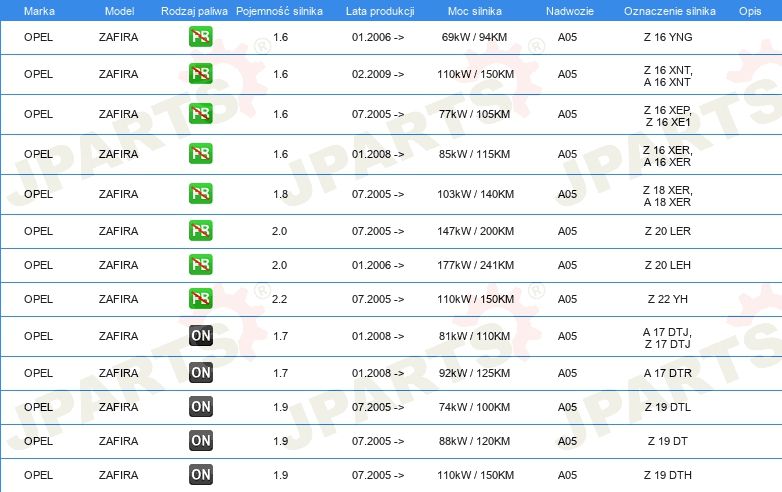782x492 pixels.
Task: Click the ON diesel icon for Z 19 DTH
Action: click(200, 475)
